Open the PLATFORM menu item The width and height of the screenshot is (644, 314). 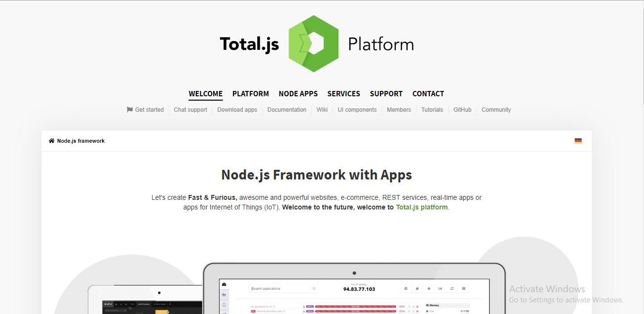pos(250,94)
